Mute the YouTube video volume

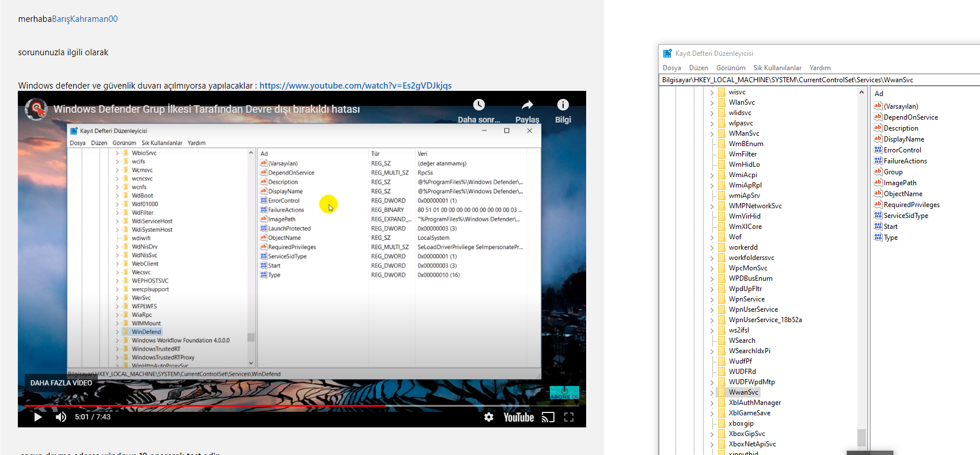click(61, 417)
